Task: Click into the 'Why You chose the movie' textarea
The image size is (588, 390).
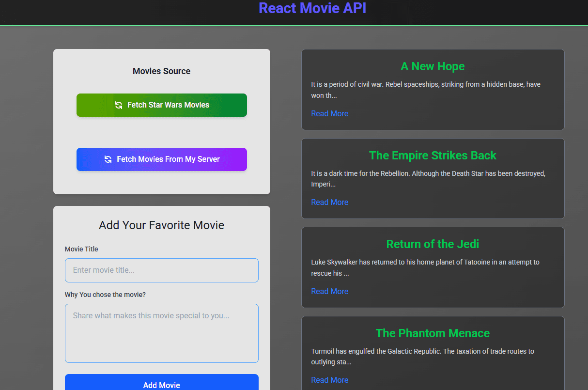Action: click(161, 333)
